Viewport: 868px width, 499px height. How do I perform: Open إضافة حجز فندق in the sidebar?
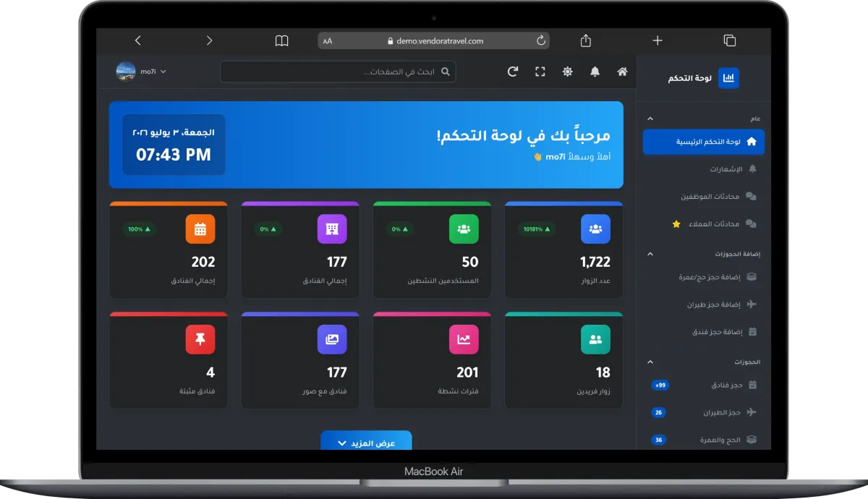[704, 332]
